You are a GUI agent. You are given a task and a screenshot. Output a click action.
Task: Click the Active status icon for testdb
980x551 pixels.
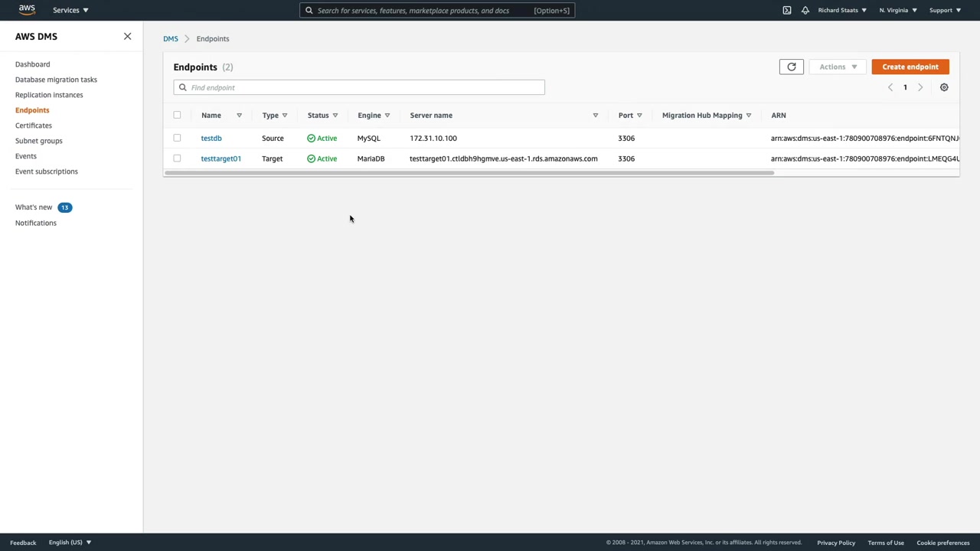[x=311, y=139]
